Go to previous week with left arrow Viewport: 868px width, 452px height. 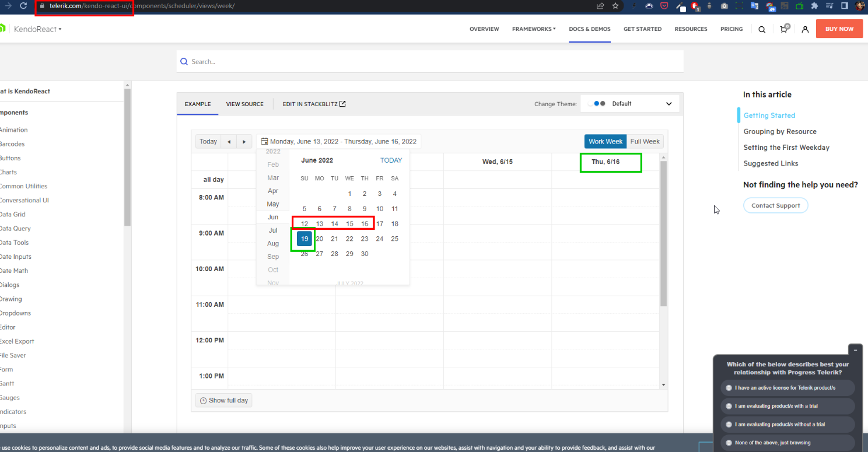229,142
